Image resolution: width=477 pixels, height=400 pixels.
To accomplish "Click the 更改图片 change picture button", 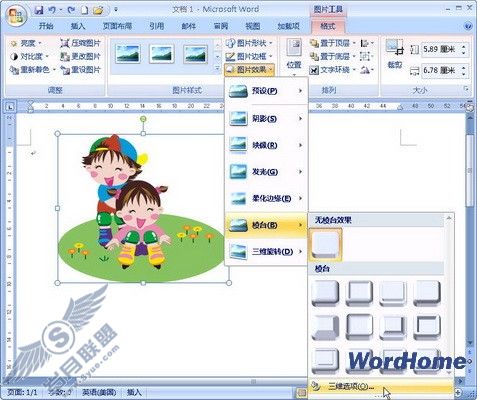I will (81, 57).
